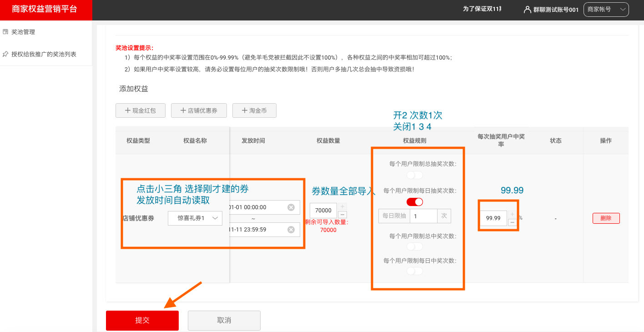This screenshot has height=332, width=644.
Task: Delete the 店铺优惠券 row with 删除
Action: click(x=606, y=218)
